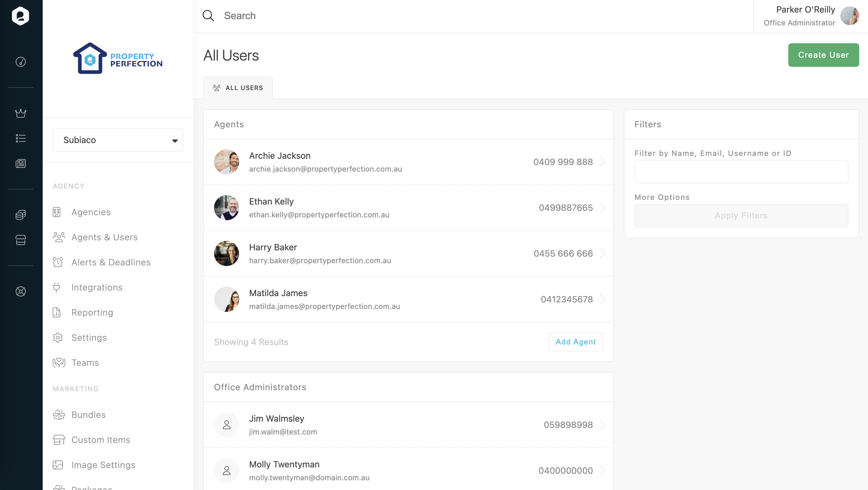Click the crown icon in left rail
This screenshot has width=868, height=490.
point(20,113)
